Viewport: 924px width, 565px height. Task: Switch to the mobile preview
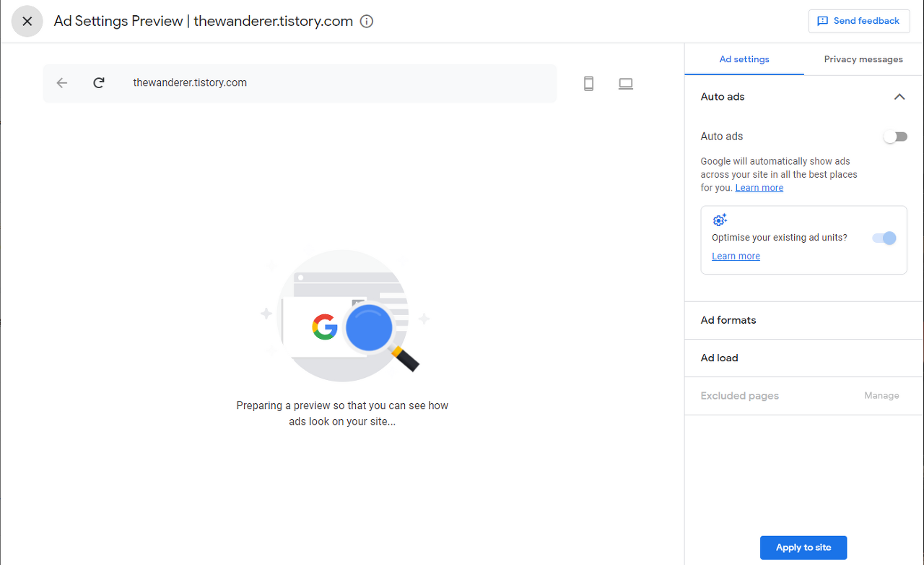click(588, 84)
